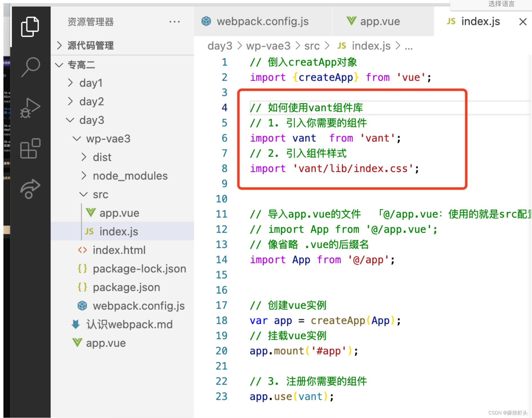Viewport: 532px width, 418px height.
Task: Click the webpack icon on webpack.config.js tab
Action: coord(206,21)
